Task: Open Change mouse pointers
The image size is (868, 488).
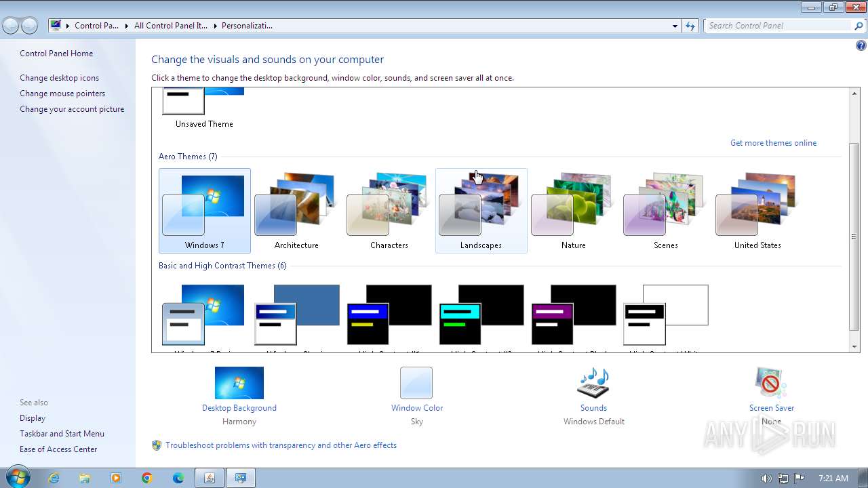Action: click(x=62, y=94)
